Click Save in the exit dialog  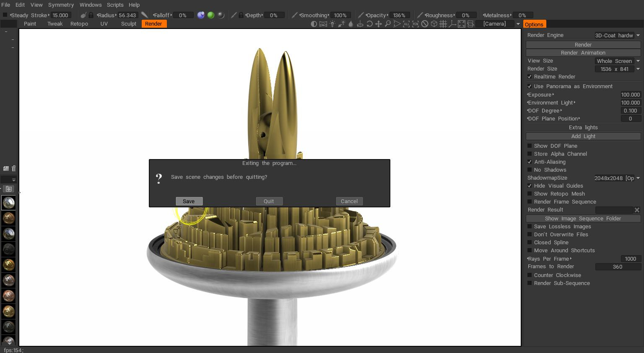tap(189, 201)
